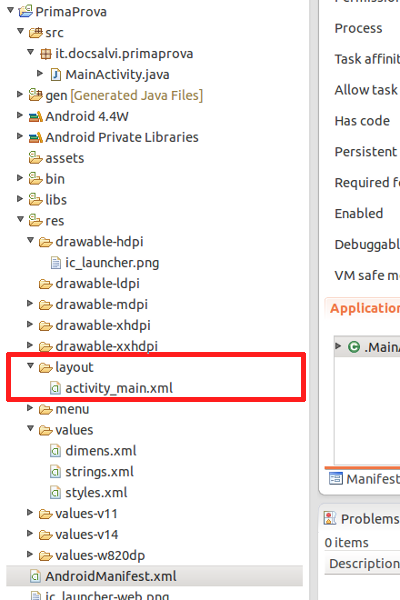Expand the .MainActivity application node

[x=338, y=346]
